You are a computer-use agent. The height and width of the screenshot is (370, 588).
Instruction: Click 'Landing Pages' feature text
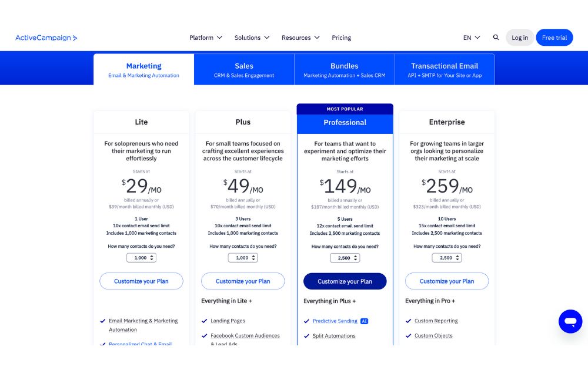point(228,321)
